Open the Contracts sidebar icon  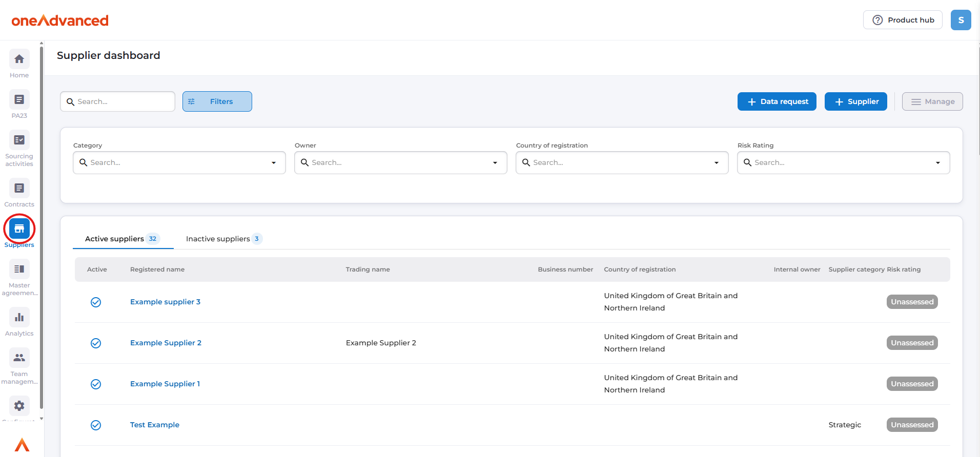(19, 189)
